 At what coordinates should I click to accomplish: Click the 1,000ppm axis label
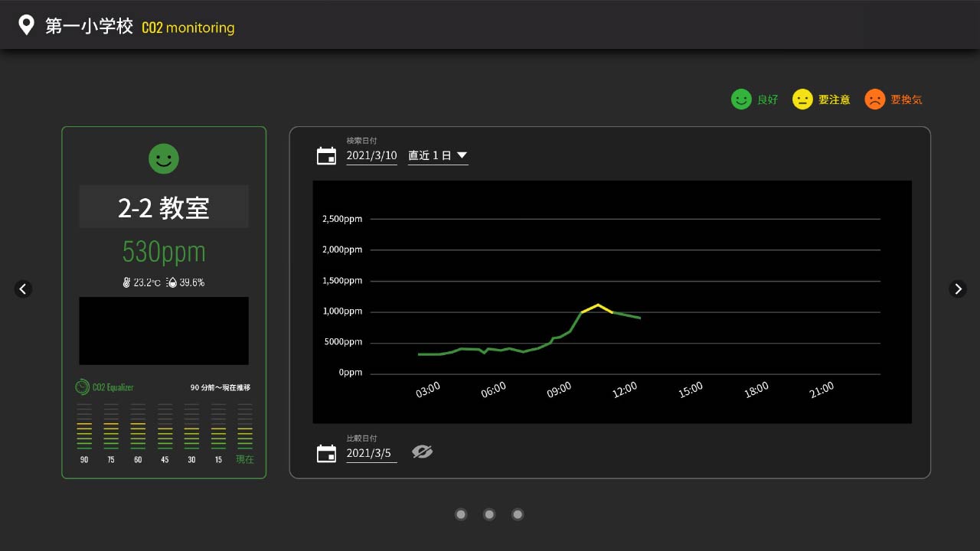[342, 311]
